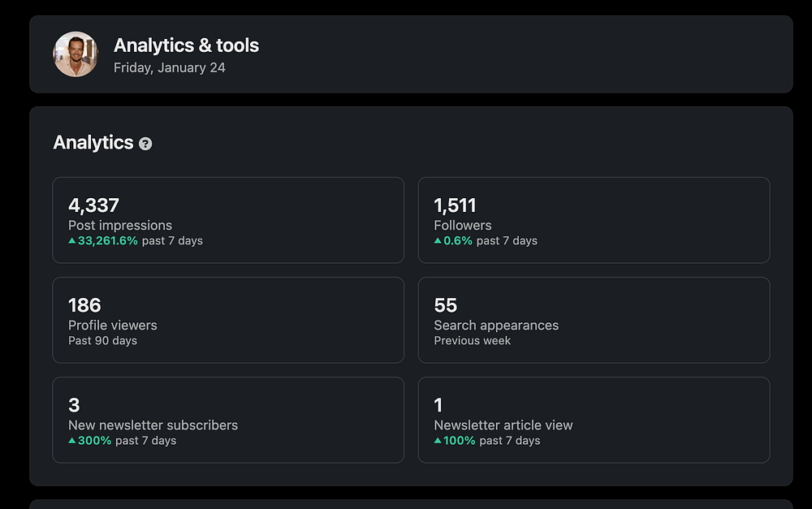The image size is (812, 509).
Task: Click the Friday, January 24 date text
Action: point(169,68)
